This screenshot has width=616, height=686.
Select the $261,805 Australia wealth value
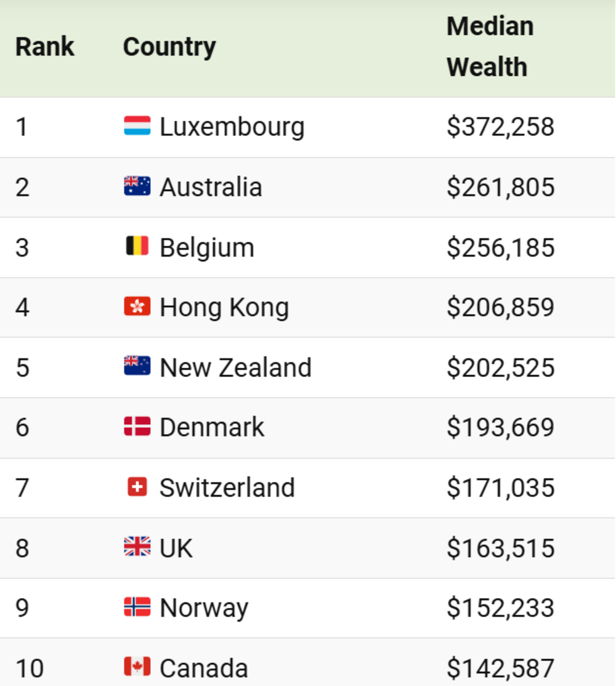[x=500, y=187]
